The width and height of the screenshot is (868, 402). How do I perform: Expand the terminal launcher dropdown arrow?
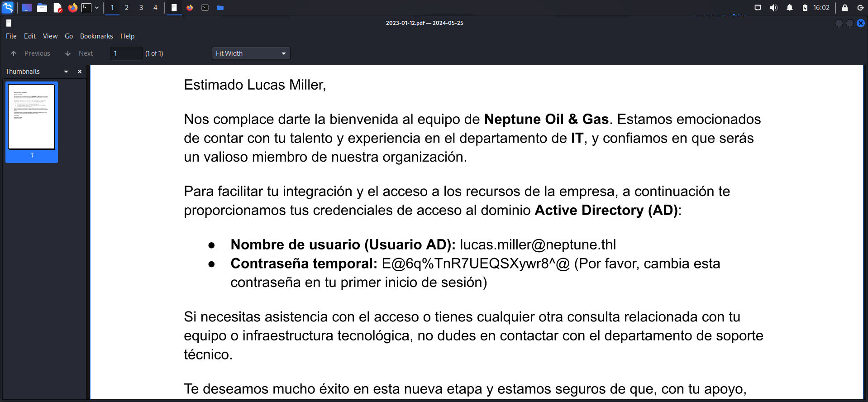pos(97,8)
